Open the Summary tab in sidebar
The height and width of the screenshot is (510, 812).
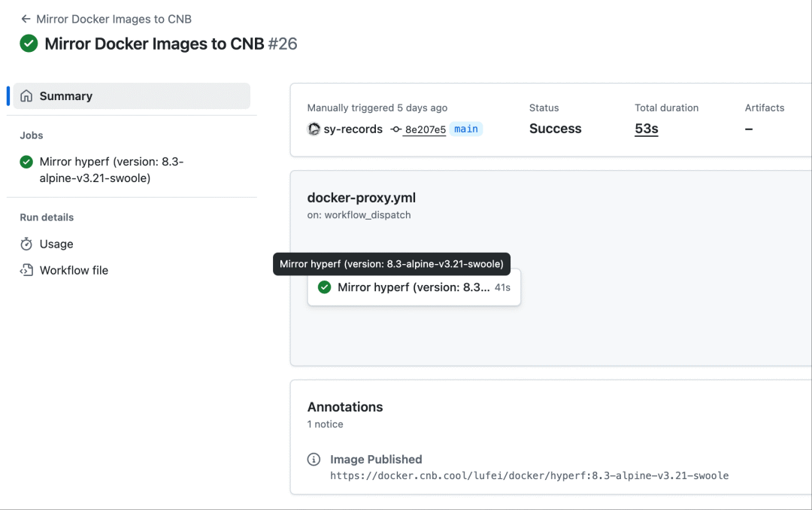[x=132, y=96]
